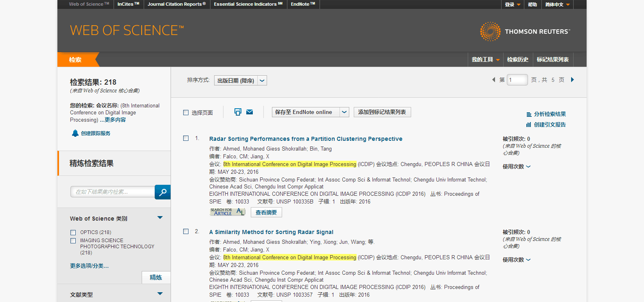
Task: Click 分析检索结果 link
Action: [550, 114]
